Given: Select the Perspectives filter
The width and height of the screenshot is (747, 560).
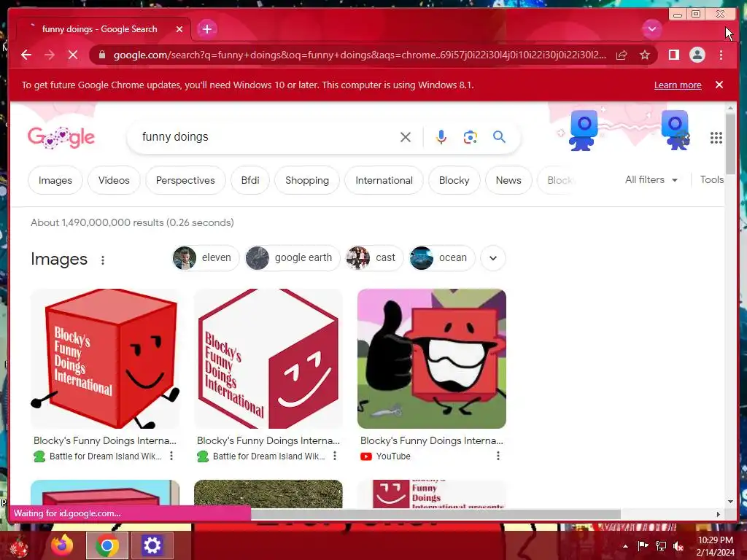Looking at the screenshot, I should click(x=185, y=181).
